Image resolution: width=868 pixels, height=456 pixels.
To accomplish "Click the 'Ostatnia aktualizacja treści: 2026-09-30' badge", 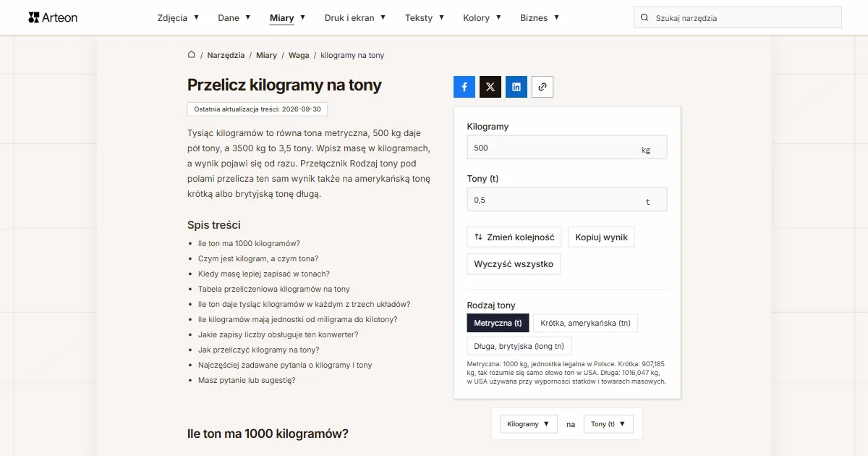I will (258, 109).
